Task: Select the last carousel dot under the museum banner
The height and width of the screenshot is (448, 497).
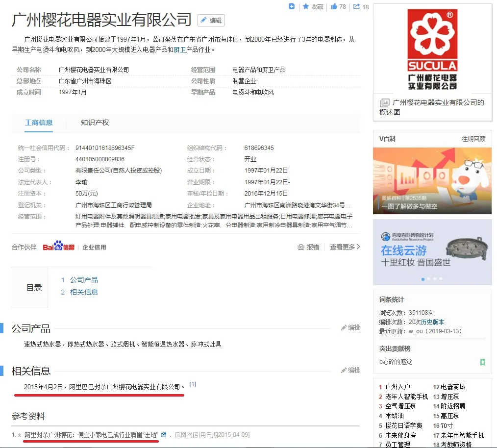Action: pyautogui.click(x=441, y=279)
